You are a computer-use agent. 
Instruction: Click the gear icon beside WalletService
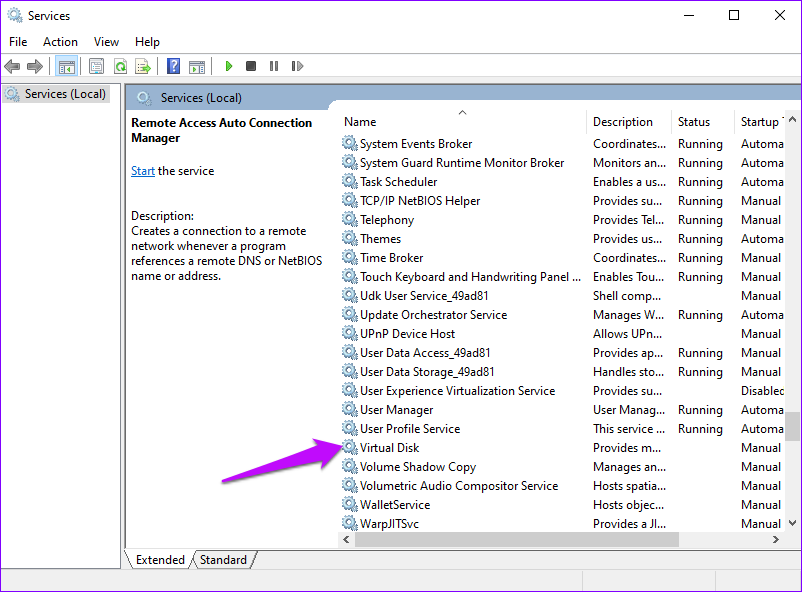coord(349,505)
